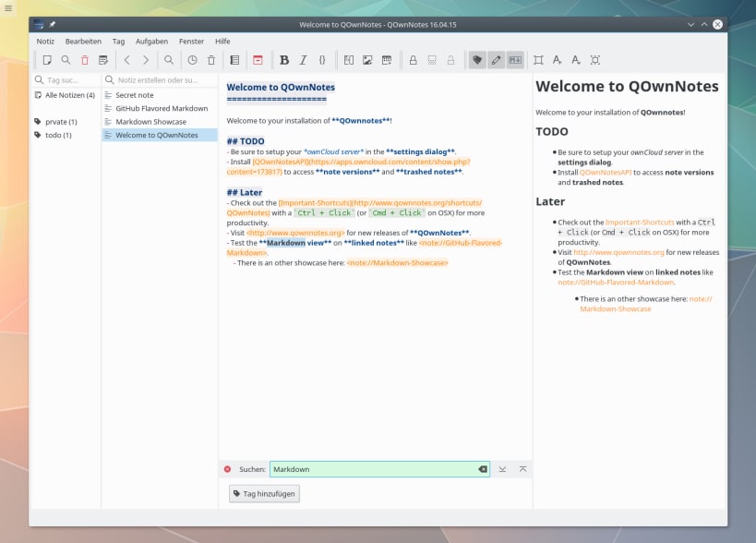This screenshot has height=543, width=756.
Task: Toggle tag pane visibility button
Action: [x=477, y=60]
